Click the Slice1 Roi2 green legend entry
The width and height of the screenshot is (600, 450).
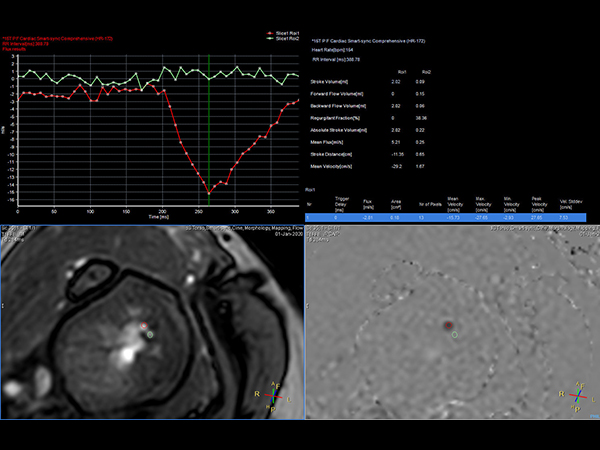pyautogui.click(x=283, y=39)
